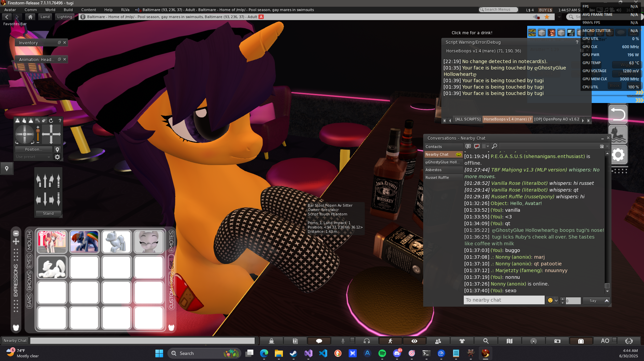Click the search magnifier in Conversations toolbar
Image resolution: width=644 pixels, height=361 pixels.
(494, 146)
